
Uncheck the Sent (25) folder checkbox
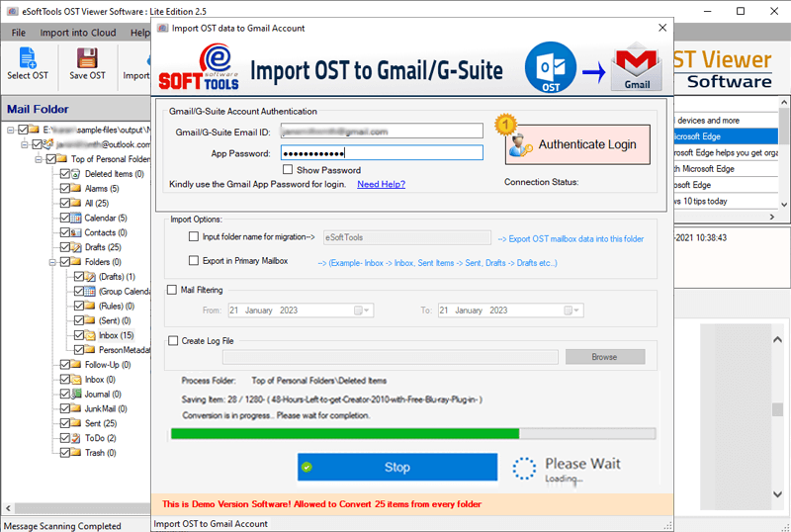click(x=64, y=423)
